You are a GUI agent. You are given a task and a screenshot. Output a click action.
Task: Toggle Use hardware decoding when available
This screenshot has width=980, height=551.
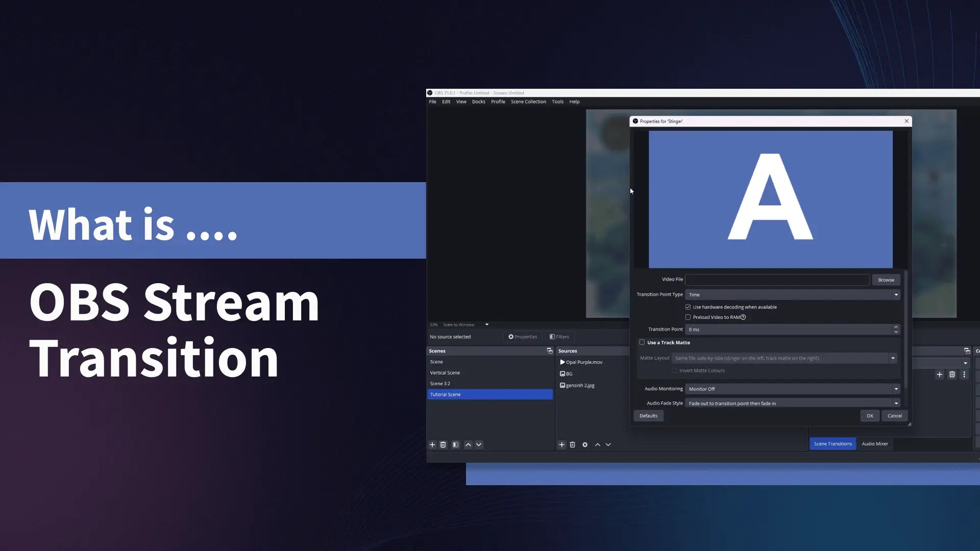pyautogui.click(x=688, y=306)
